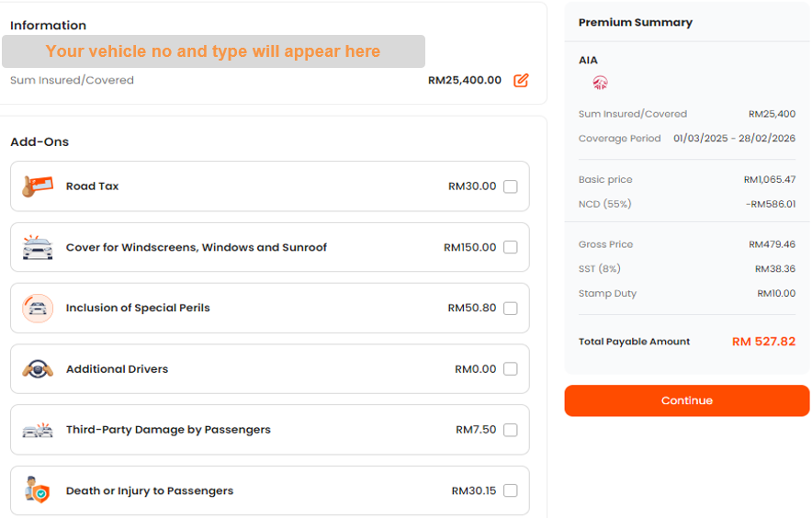
Task: Click the Additional Drivers steering wheel icon
Action: point(38,369)
